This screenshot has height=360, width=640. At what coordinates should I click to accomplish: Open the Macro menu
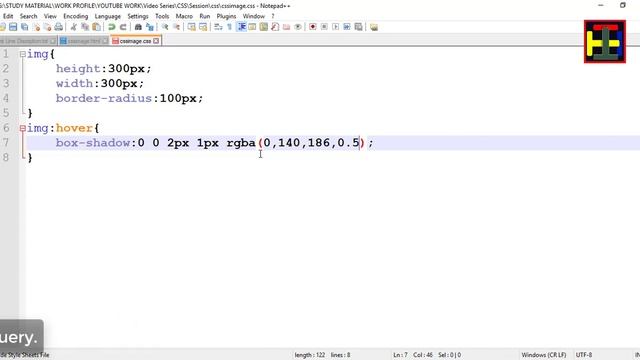184,16
